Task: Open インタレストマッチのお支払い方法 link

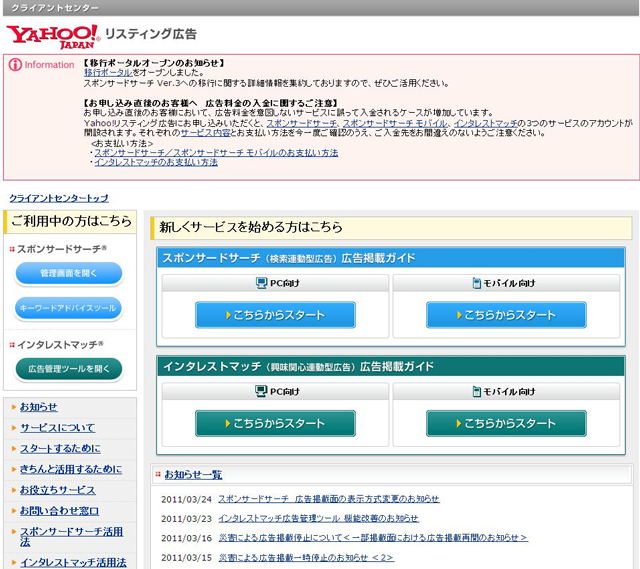Action: 155,162
